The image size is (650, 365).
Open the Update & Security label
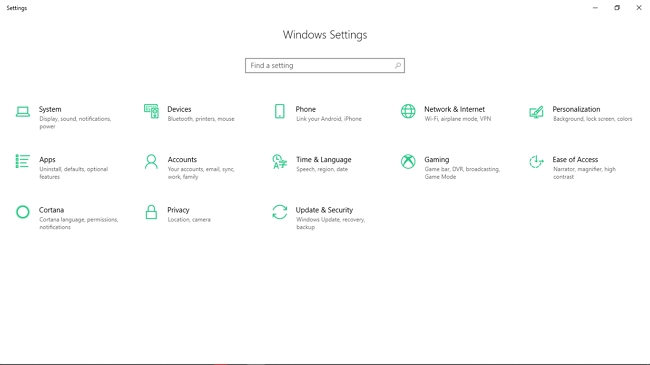(324, 210)
